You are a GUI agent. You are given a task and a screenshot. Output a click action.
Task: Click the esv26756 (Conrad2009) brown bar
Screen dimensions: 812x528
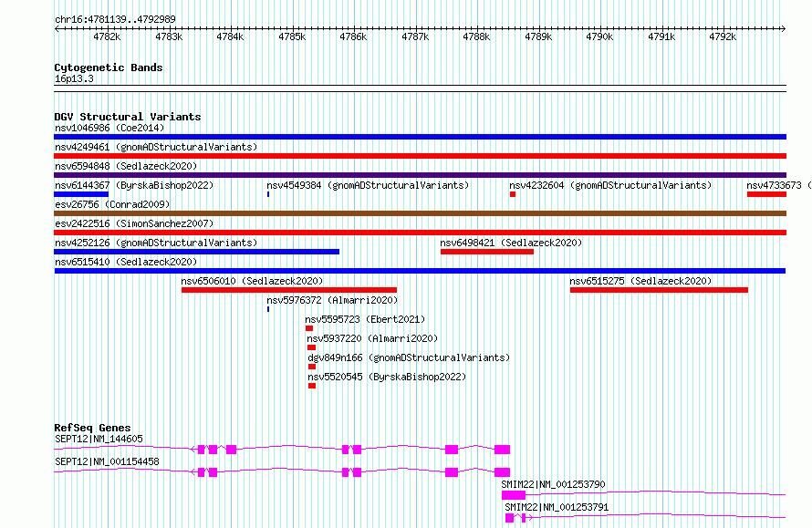coord(420,213)
